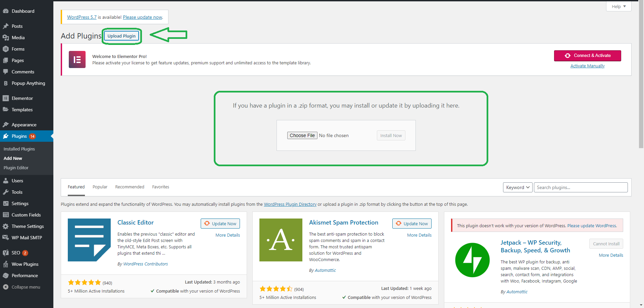Click Connect & Activate button
The width and height of the screenshot is (644, 308).
pos(587,56)
